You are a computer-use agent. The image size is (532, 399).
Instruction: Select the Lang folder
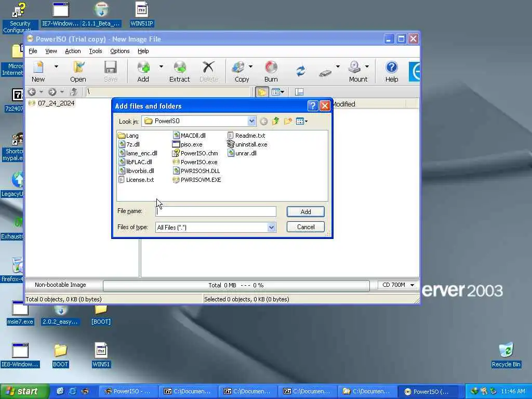tap(129, 136)
